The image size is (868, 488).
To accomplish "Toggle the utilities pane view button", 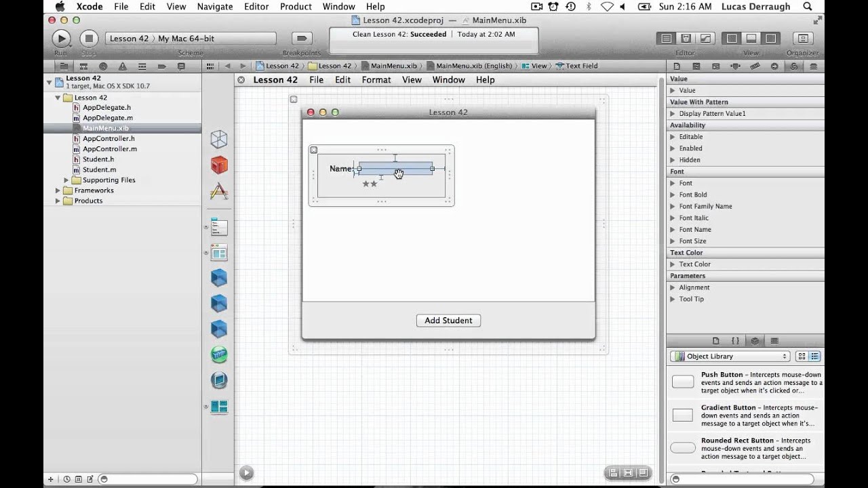I will pos(770,39).
